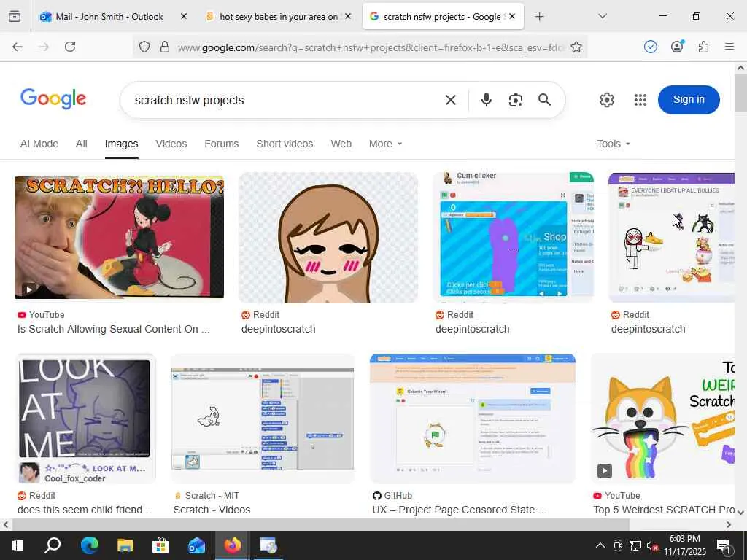
Task: Open the Firefox account icon
Action: tap(677, 47)
